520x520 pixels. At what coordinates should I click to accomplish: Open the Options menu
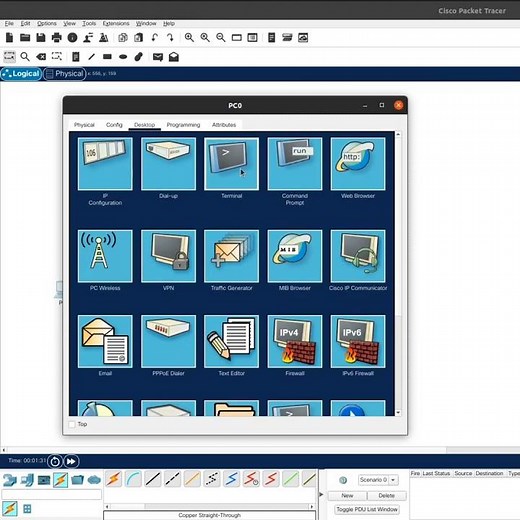pyautogui.click(x=47, y=23)
